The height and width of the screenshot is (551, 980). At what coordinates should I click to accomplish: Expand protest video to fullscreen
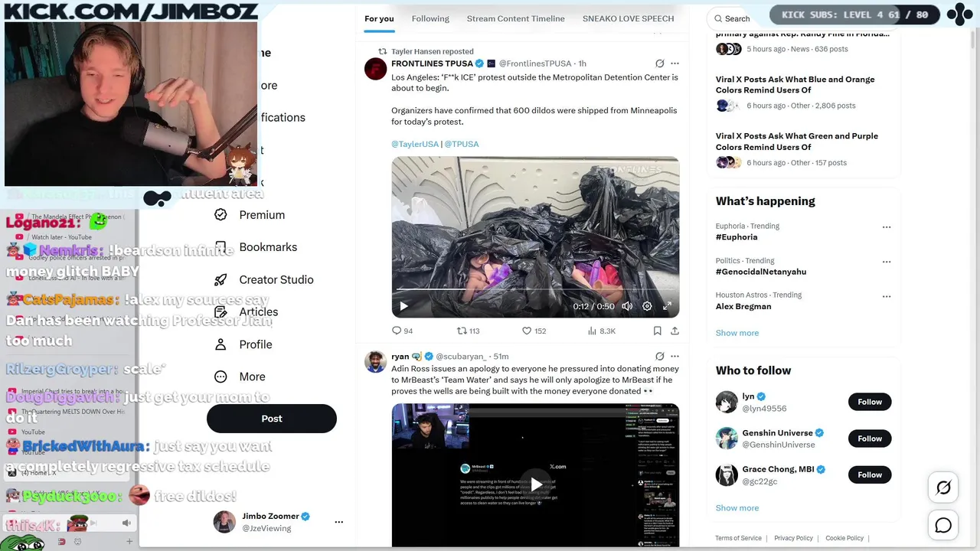pos(667,306)
